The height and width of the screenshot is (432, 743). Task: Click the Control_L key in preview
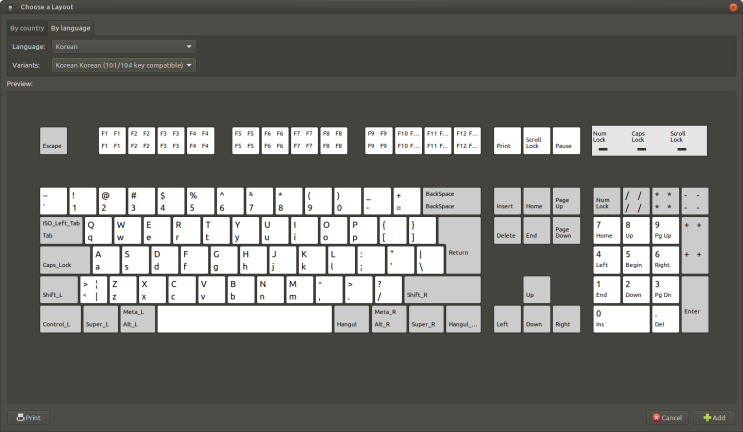click(x=61, y=319)
